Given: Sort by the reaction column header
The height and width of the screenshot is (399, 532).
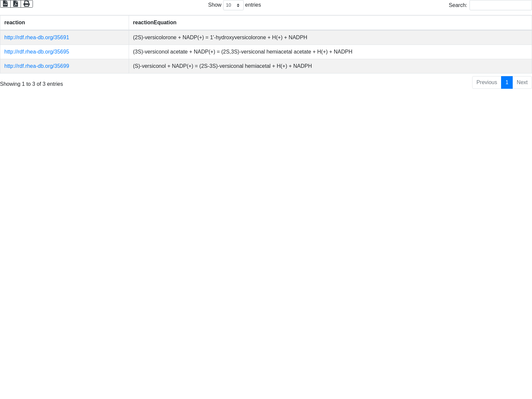Looking at the screenshot, I should tap(15, 23).
